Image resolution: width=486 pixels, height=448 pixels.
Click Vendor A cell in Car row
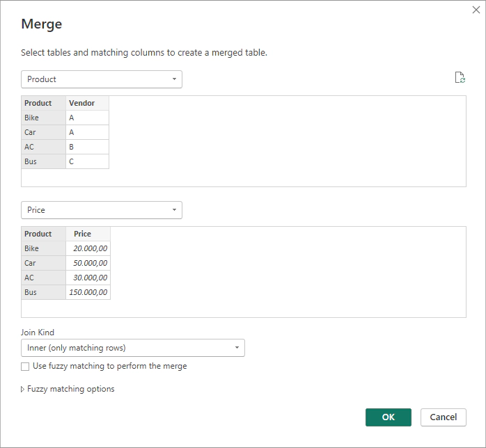pos(88,132)
